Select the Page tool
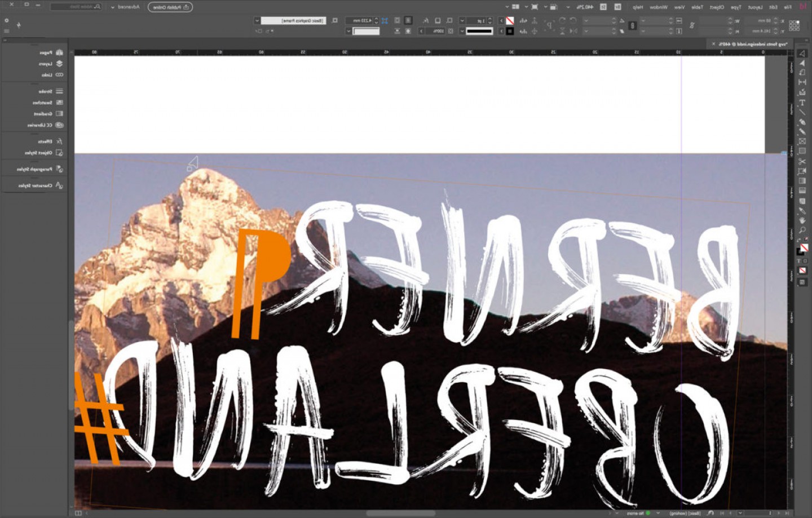The width and height of the screenshot is (812, 518). [802, 72]
